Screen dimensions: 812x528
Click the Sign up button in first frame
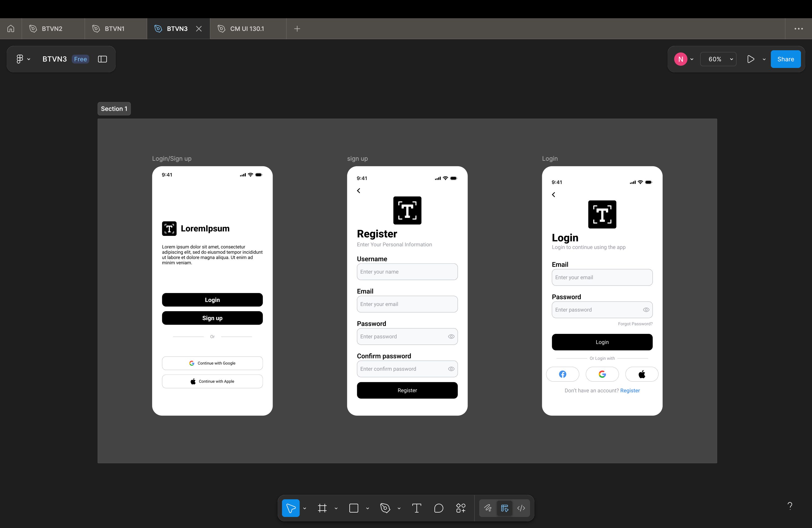pos(212,318)
